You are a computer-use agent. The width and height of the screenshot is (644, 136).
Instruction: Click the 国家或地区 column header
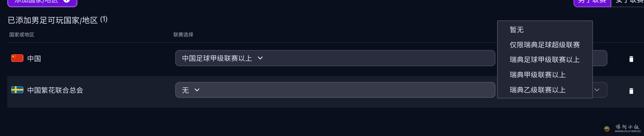pos(22,35)
